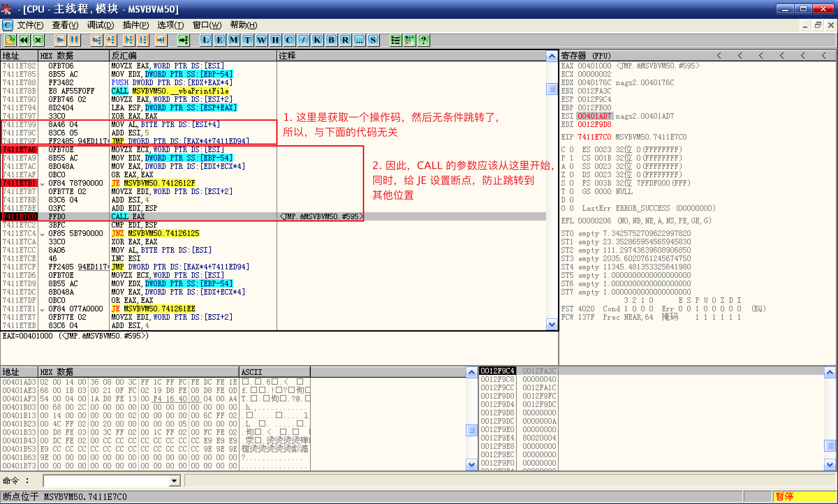This screenshot has height=504, width=838.
Task: Open the Log window with the L icon
Action: [x=205, y=40]
